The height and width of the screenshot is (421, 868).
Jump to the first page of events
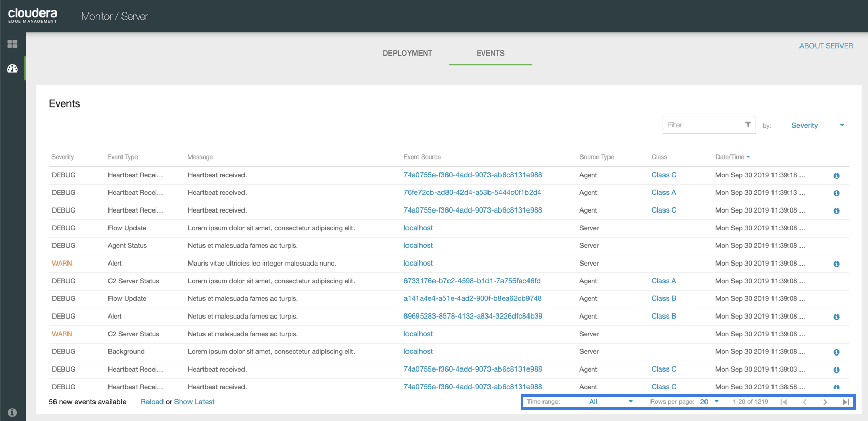click(784, 402)
